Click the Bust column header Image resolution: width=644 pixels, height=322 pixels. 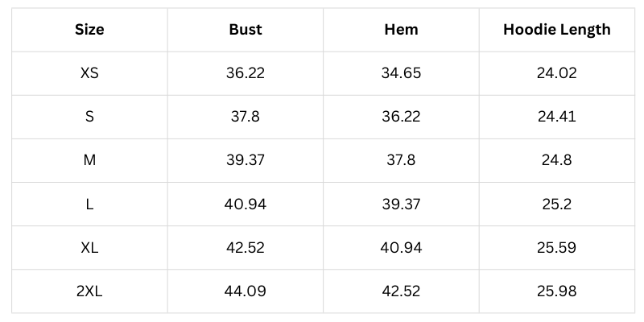pyautogui.click(x=246, y=30)
